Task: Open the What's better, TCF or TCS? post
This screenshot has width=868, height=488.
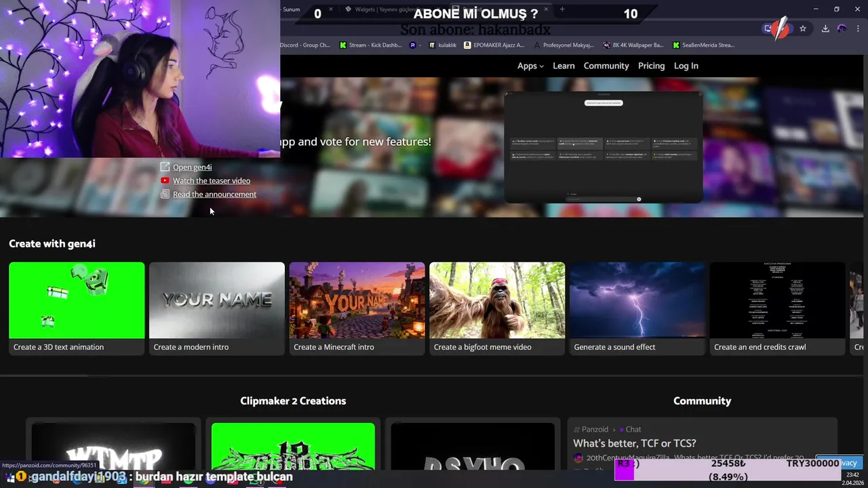Action: click(634, 443)
